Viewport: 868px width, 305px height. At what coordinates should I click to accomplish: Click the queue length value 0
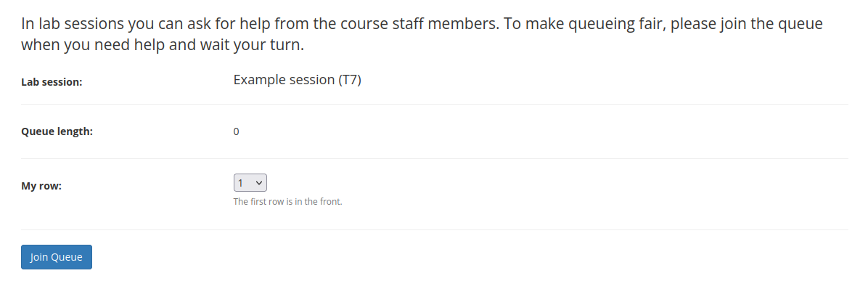pos(237,131)
